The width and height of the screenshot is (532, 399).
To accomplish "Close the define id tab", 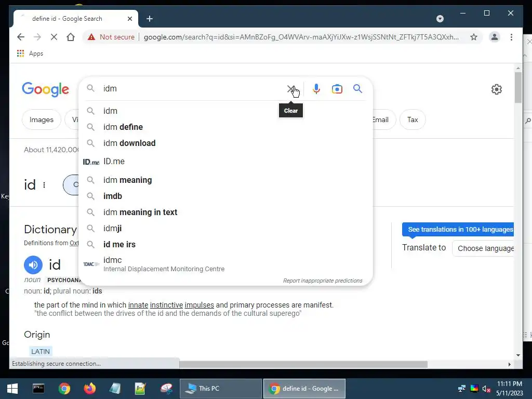I will (x=129, y=19).
